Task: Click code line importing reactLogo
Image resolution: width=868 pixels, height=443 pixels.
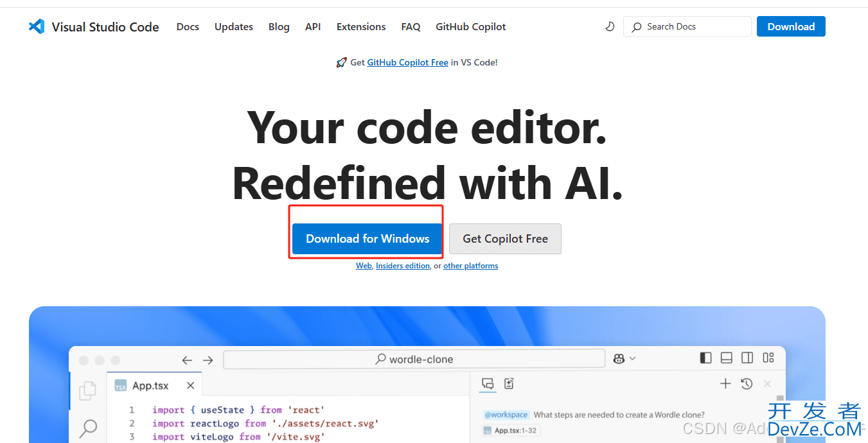Action: point(265,423)
